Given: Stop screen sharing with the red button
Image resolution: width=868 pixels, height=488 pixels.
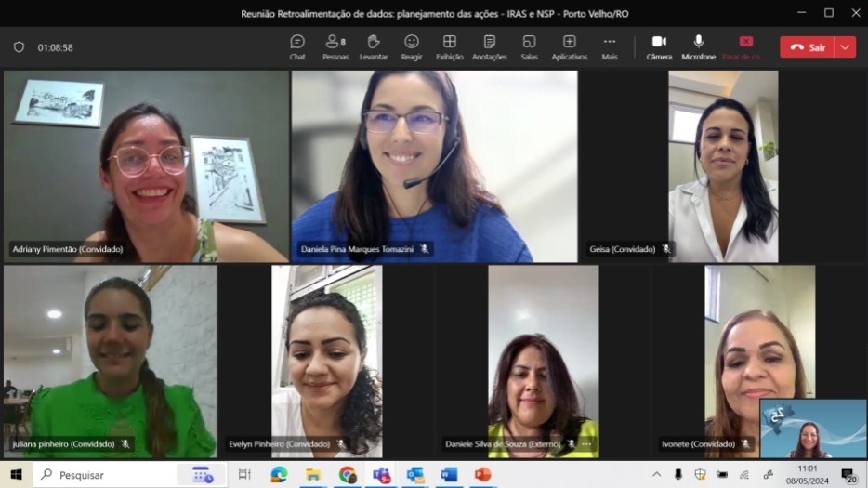Looking at the screenshot, I should [745, 47].
